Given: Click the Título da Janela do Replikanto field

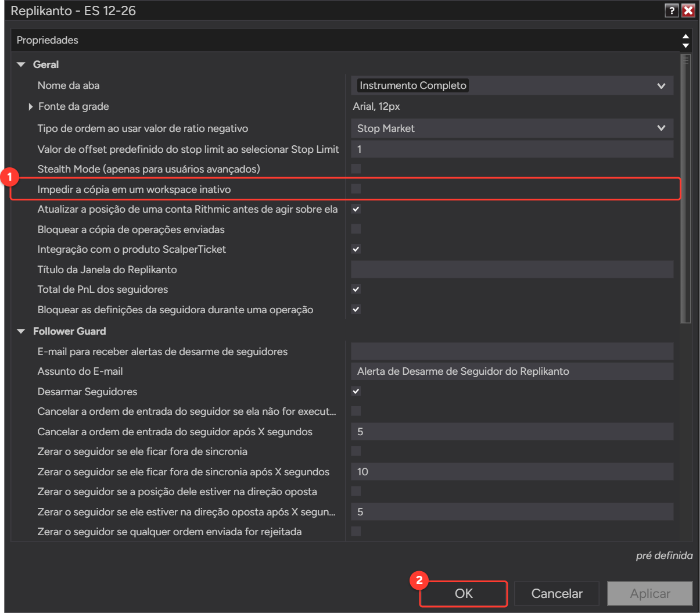Looking at the screenshot, I should point(512,270).
